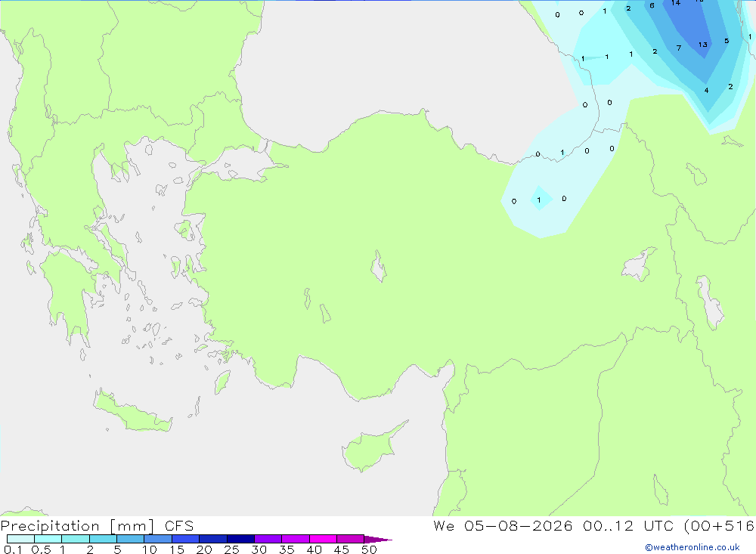This screenshot has width=756, height=554.
Task: Click the legend label '35'
Action: (287, 549)
